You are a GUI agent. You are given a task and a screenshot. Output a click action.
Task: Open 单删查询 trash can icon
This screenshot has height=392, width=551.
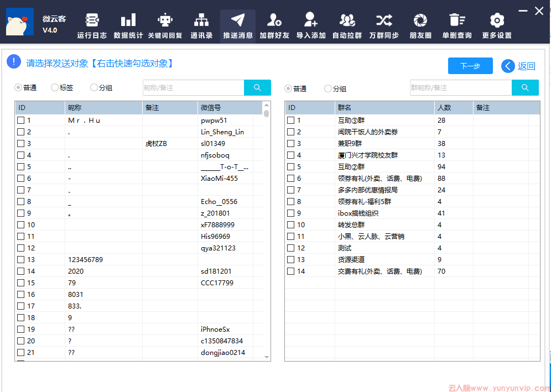(x=457, y=21)
